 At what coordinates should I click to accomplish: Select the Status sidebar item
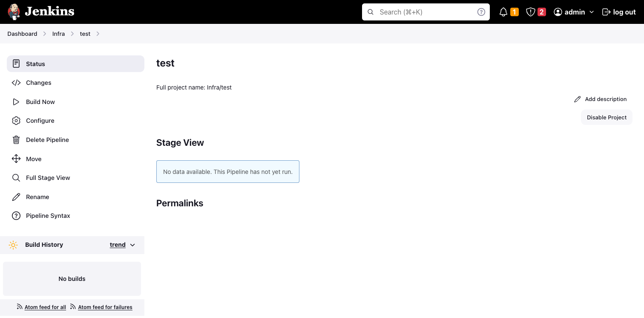point(35,64)
